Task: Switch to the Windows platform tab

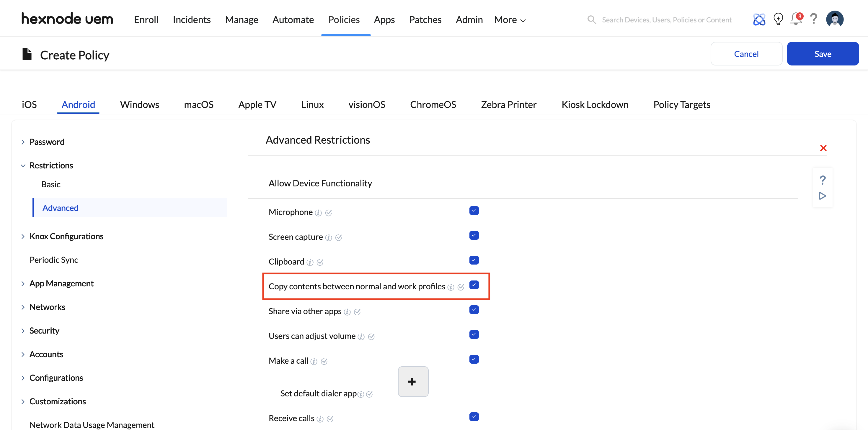Action: click(139, 105)
